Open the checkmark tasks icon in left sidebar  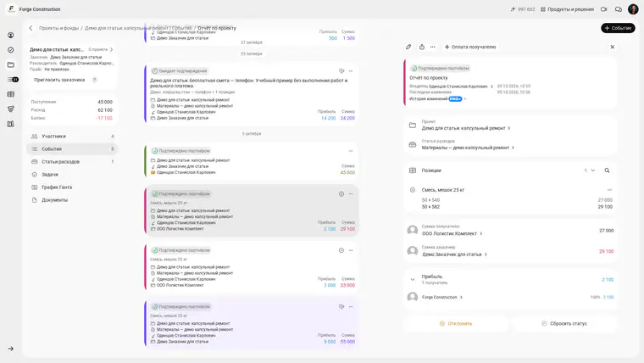tap(11, 50)
